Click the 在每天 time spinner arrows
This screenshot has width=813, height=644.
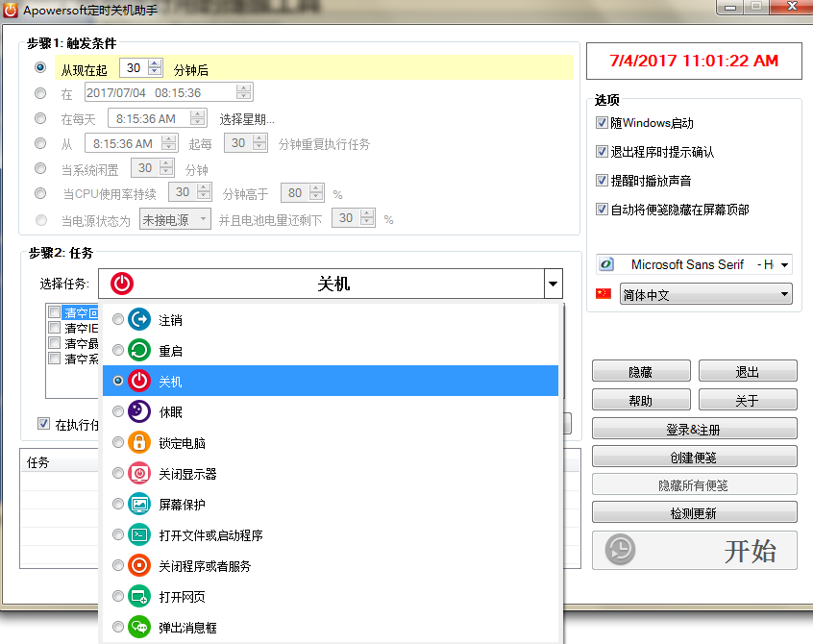point(197,117)
